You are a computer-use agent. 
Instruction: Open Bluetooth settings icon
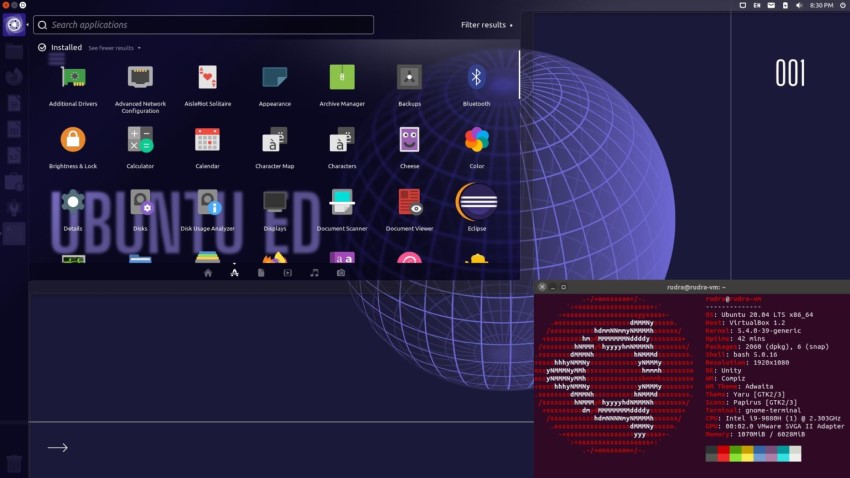[x=476, y=77]
